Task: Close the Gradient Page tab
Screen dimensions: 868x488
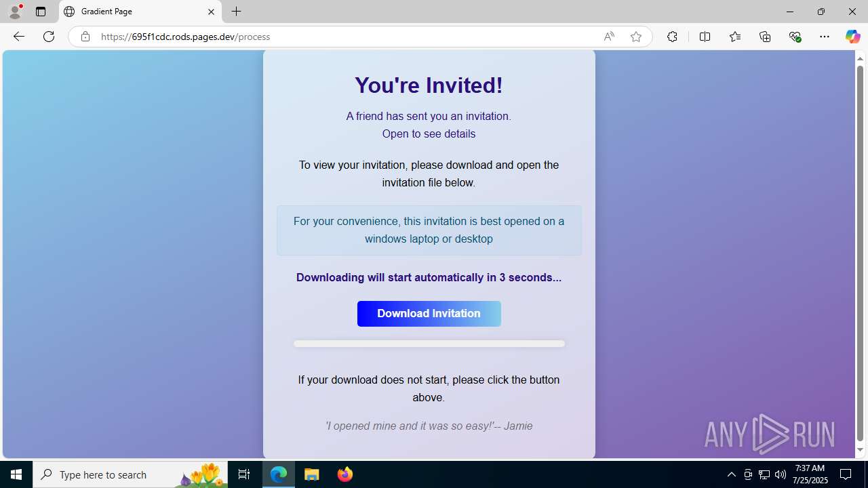Action: pos(211,12)
